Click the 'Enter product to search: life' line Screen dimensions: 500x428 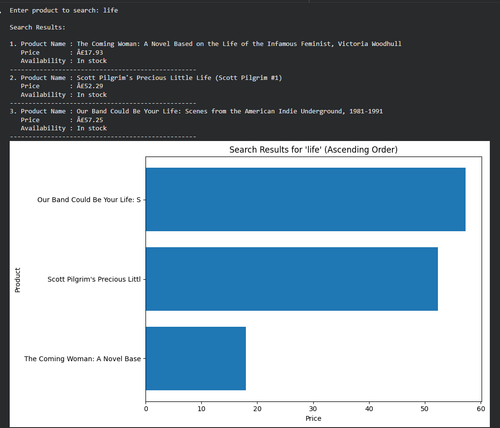click(64, 10)
